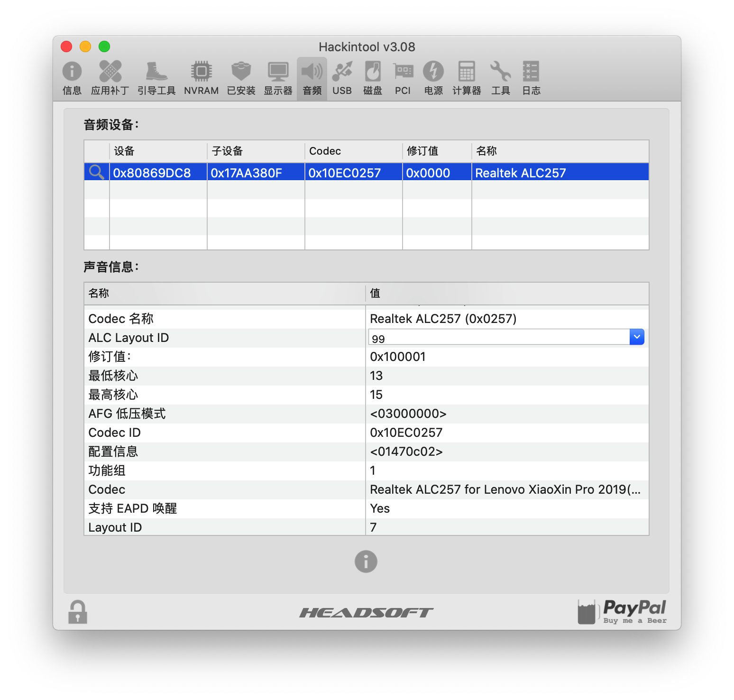This screenshot has width=734, height=700.
Task: Select the 音频 audio section
Action: [x=312, y=79]
